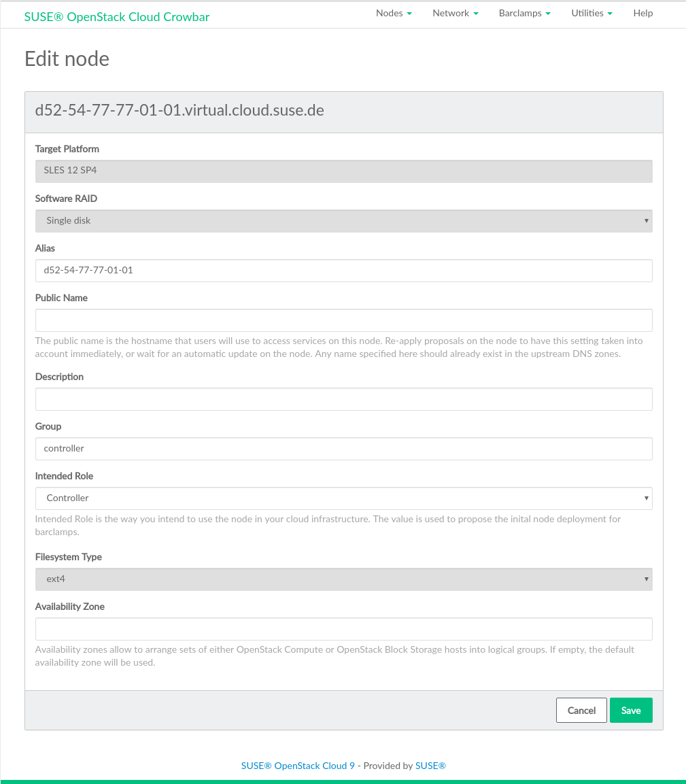Click the Description input box
This screenshot has height=784, width=686.
[343, 399]
